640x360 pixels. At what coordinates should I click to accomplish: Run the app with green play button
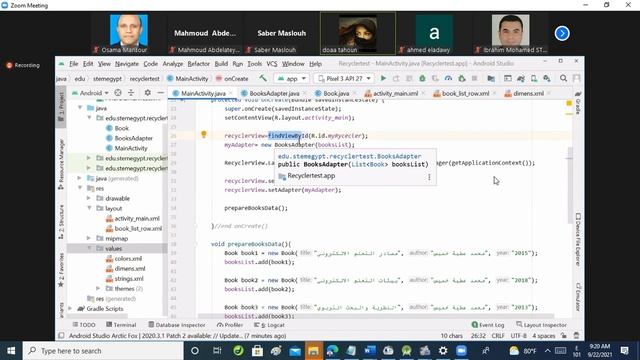(x=383, y=78)
